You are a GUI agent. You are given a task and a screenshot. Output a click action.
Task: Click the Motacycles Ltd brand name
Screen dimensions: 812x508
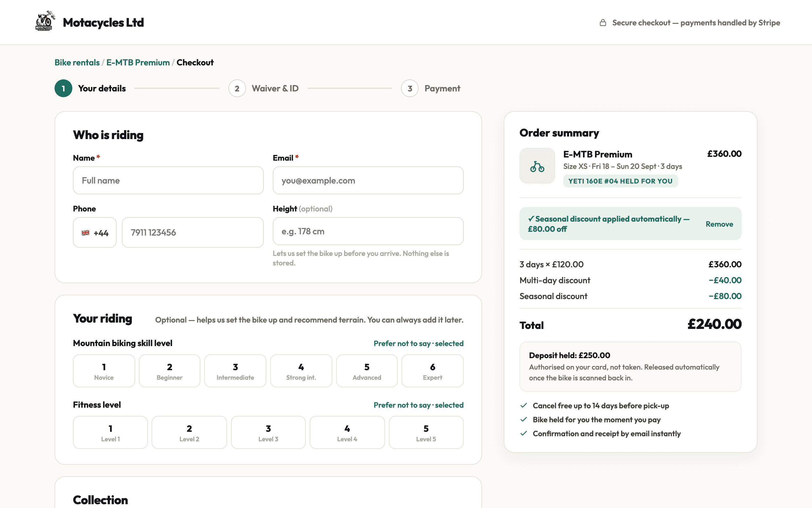[103, 23]
